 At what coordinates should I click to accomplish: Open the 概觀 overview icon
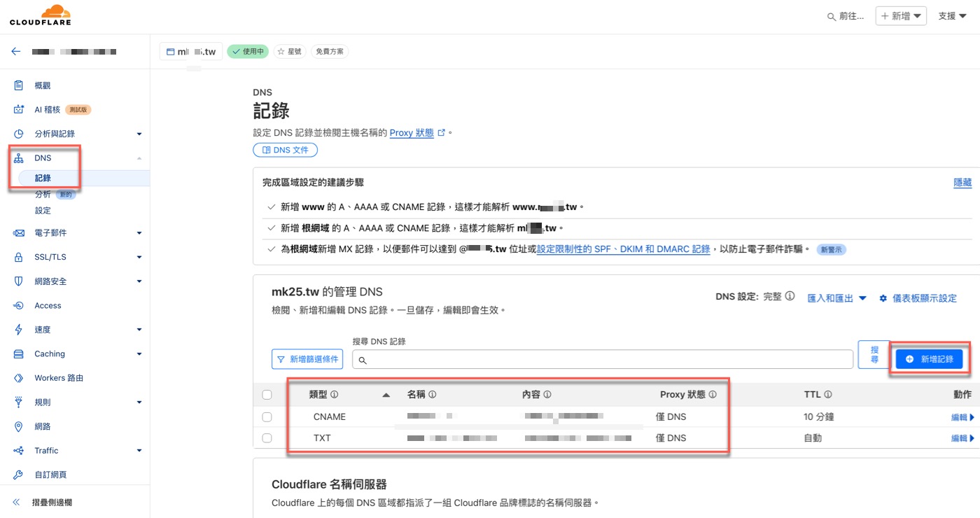20,85
